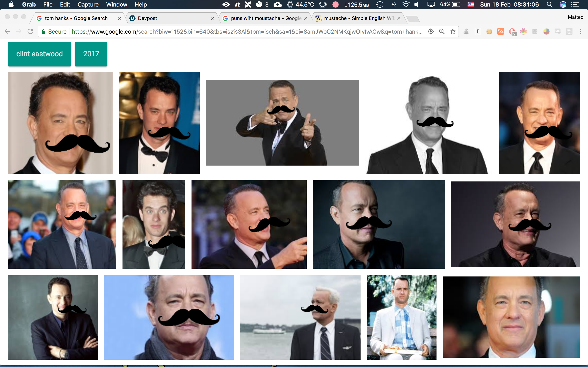Open the cookie extension icon
588x367 pixels.
(489, 32)
